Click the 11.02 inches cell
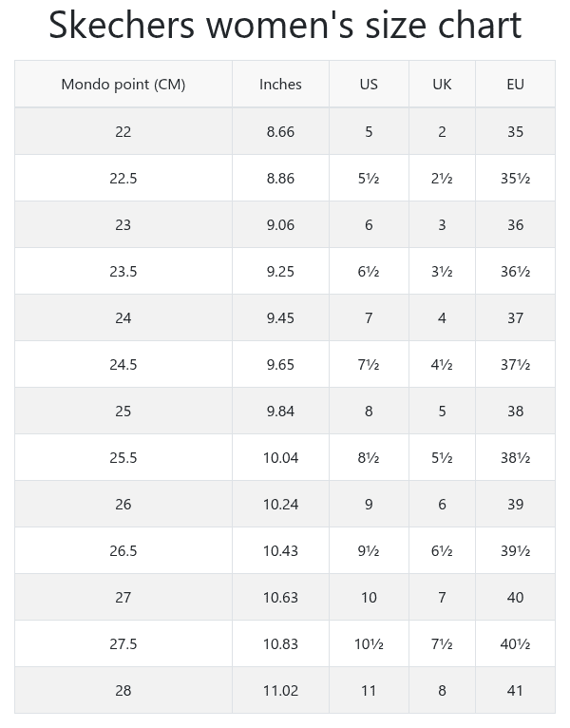Image resolution: width=570 pixels, height=728 pixels. coord(280,690)
